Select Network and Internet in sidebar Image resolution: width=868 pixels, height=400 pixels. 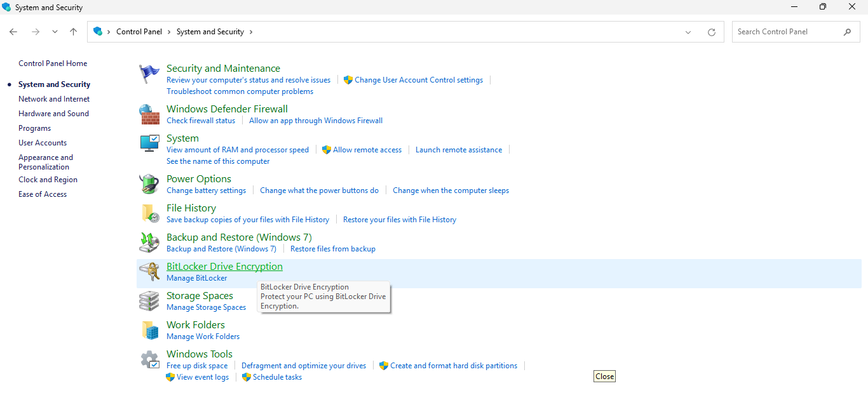tap(54, 99)
